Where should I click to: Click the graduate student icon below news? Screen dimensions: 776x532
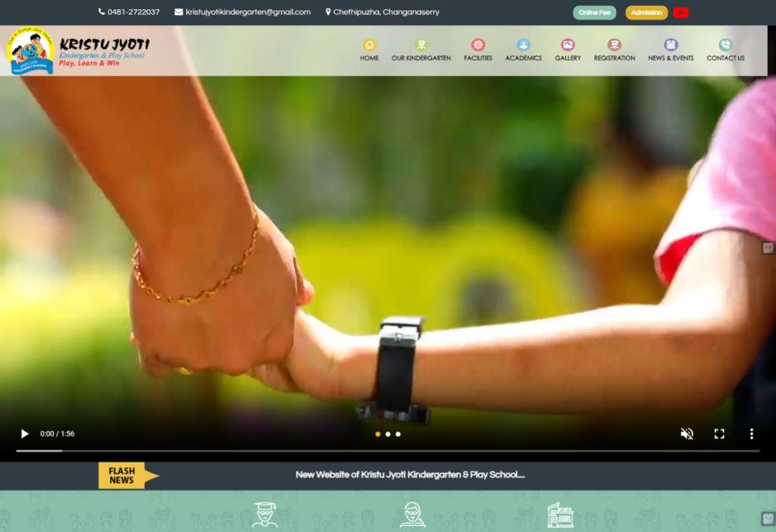(264, 515)
